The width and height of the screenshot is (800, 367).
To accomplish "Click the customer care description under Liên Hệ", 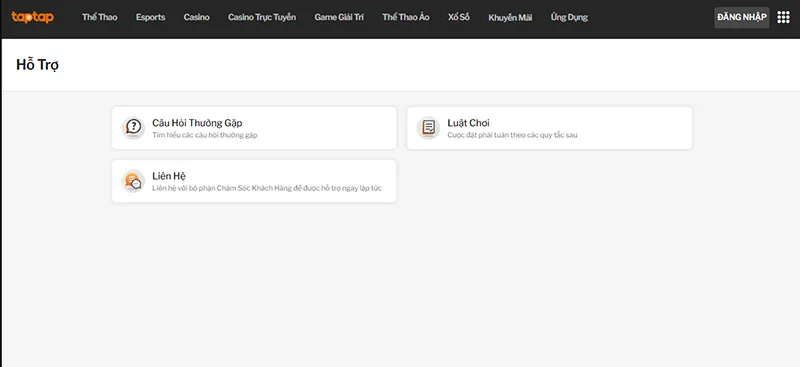I will point(267,188).
